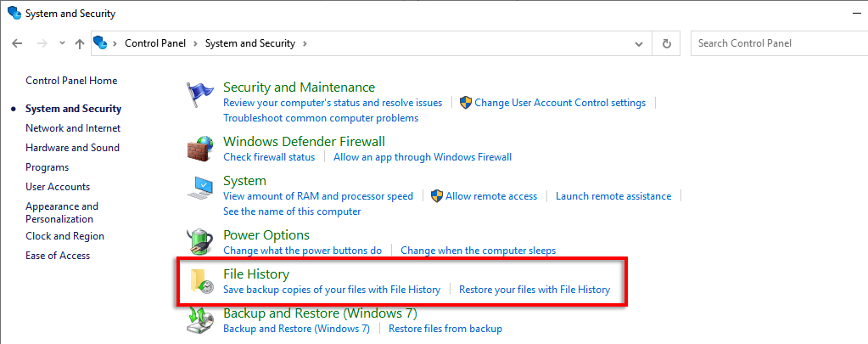Open Network and Internet category

click(73, 128)
